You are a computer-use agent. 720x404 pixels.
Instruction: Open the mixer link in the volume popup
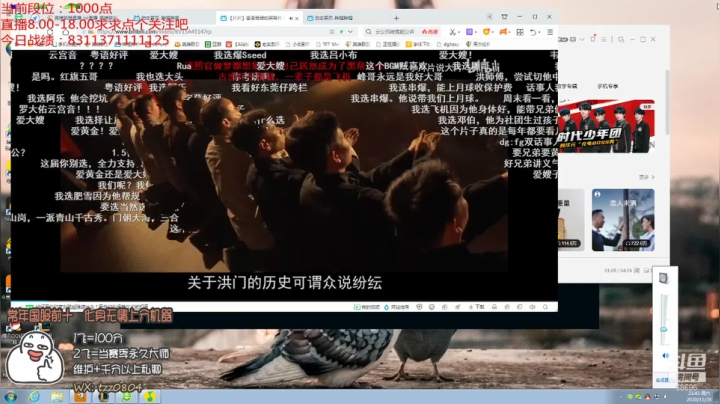tap(662, 380)
